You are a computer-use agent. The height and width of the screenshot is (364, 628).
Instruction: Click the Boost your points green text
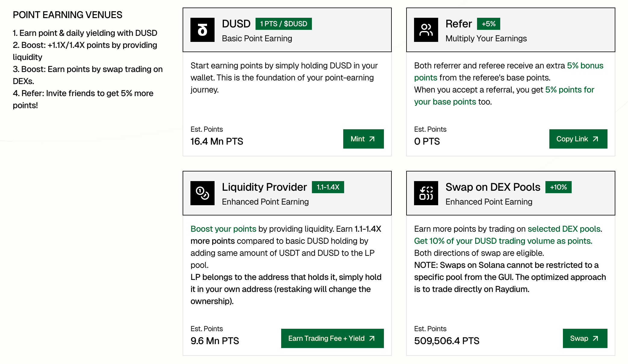click(x=223, y=229)
